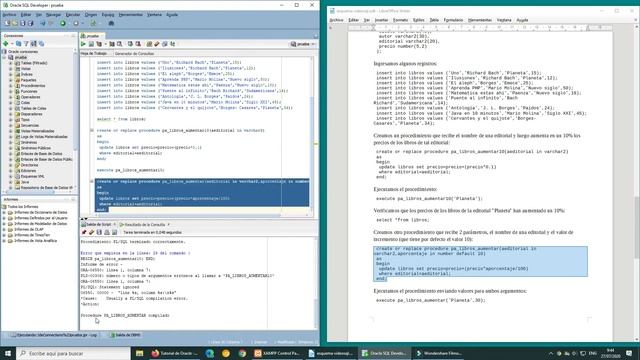Click the Windows taskbar search box

coord(73,353)
